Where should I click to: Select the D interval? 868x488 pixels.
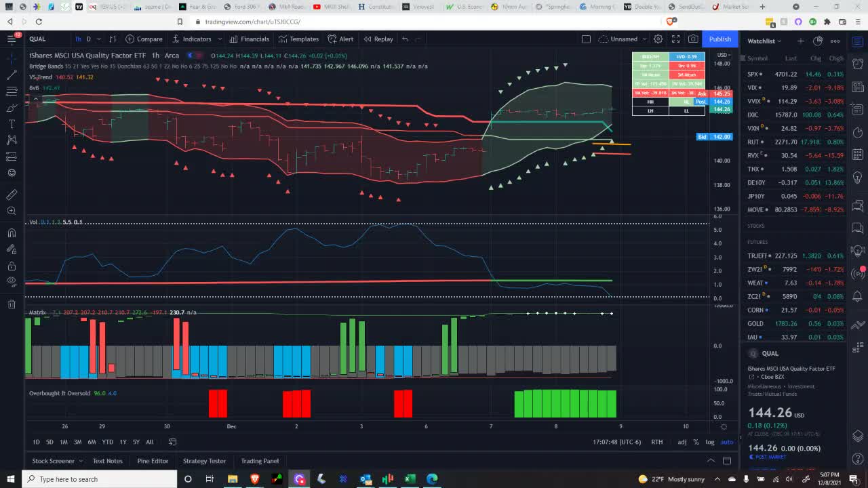coord(88,39)
